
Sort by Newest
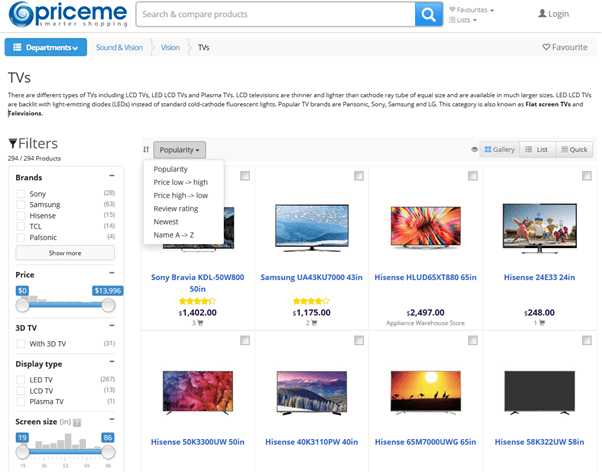(166, 222)
